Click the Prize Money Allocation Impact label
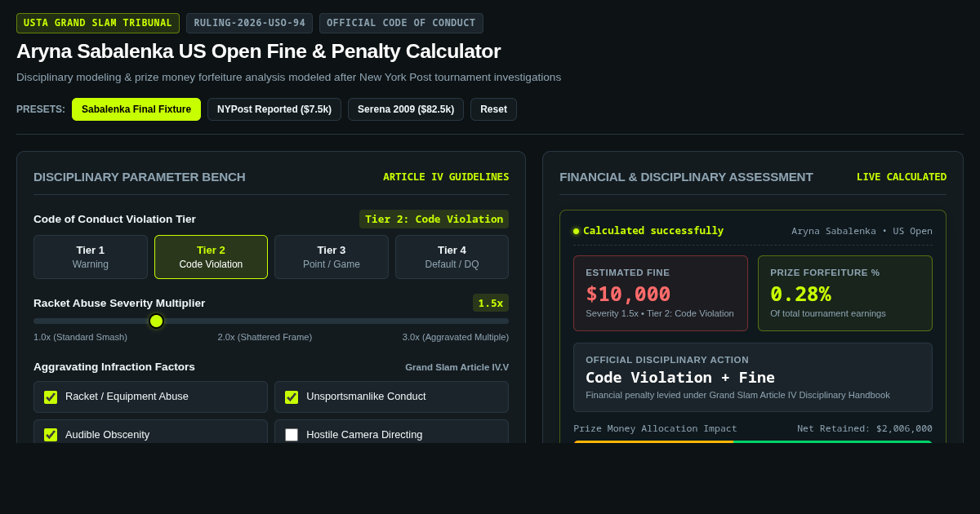Screen dimensions: 980x514 655,428
